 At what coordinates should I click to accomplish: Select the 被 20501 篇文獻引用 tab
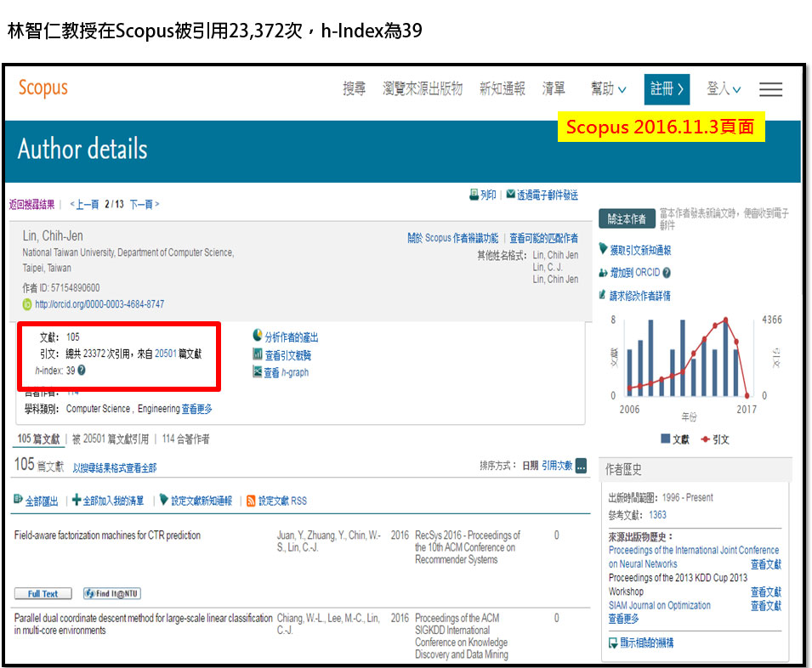coord(111,439)
